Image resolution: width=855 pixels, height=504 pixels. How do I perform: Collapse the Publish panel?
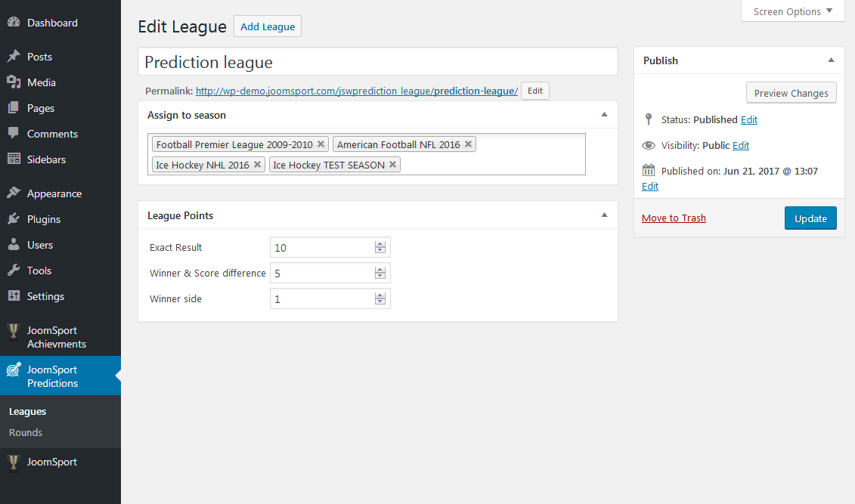pyautogui.click(x=831, y=60)
